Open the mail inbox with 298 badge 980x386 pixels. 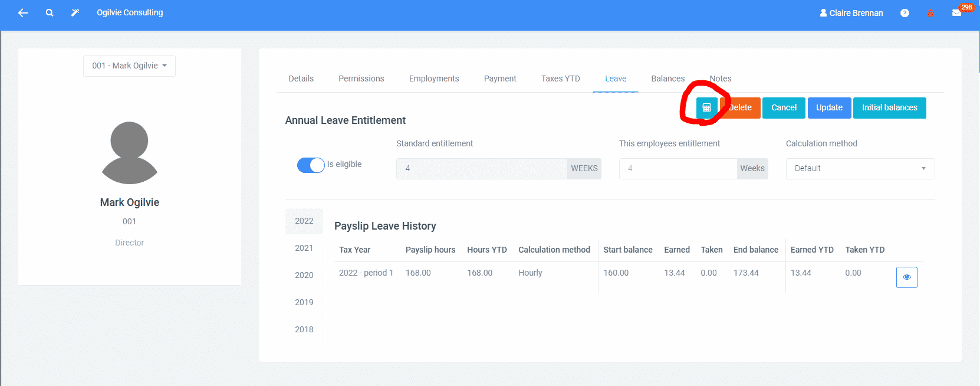pos(956,13)
